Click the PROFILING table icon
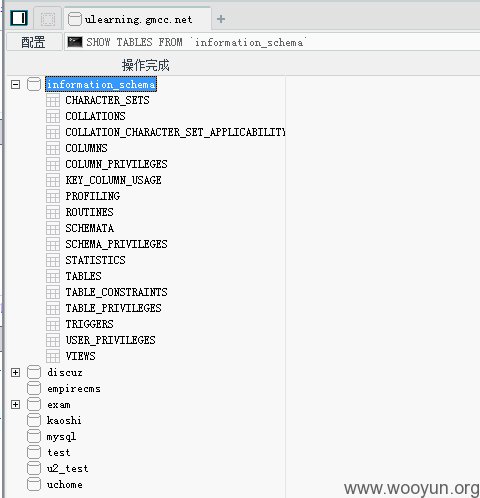Screen dimensions: 480x498 pyautogui.click(x=53, y=196)
